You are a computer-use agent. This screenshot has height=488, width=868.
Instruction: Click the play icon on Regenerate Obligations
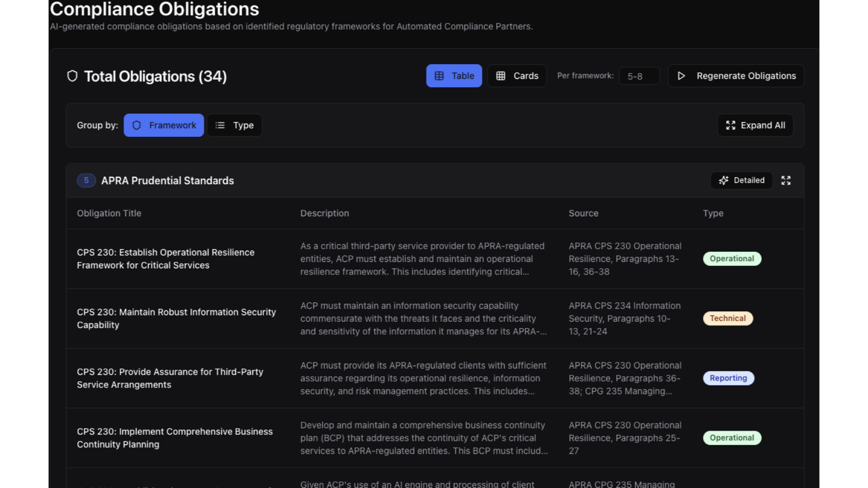click(x=682, y=76)
